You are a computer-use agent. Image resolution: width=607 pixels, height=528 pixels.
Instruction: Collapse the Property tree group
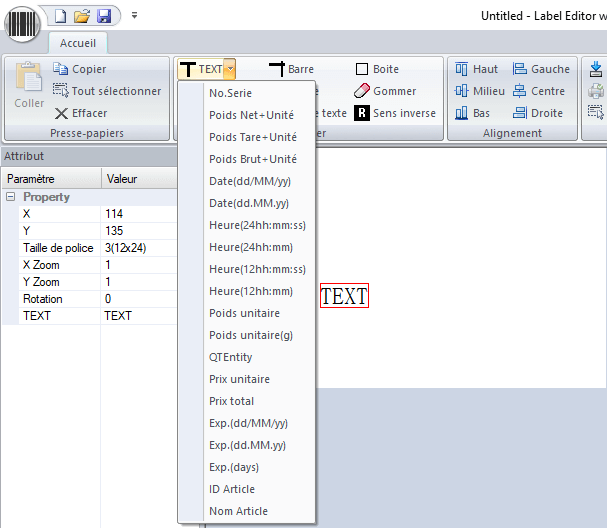pyautogui.click(x=10, y=197)
